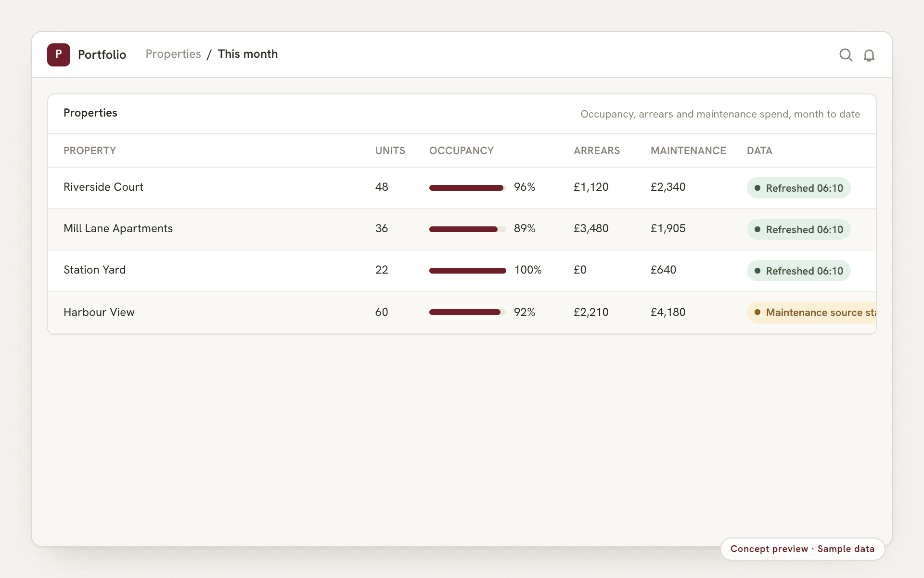Go to Properties breadcrumb link

tap(173, 54)
